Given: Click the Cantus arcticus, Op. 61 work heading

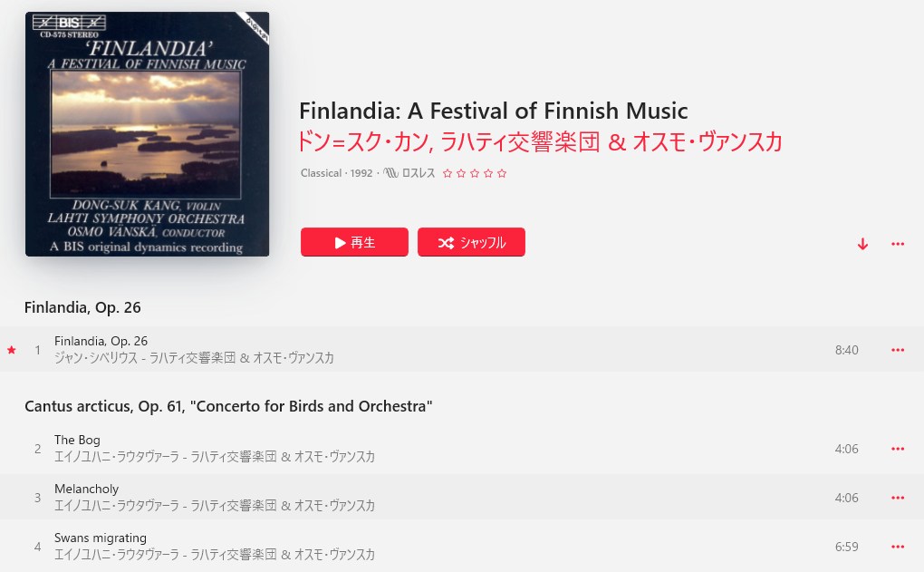Looking at the screenshot, I should [228, 406].
